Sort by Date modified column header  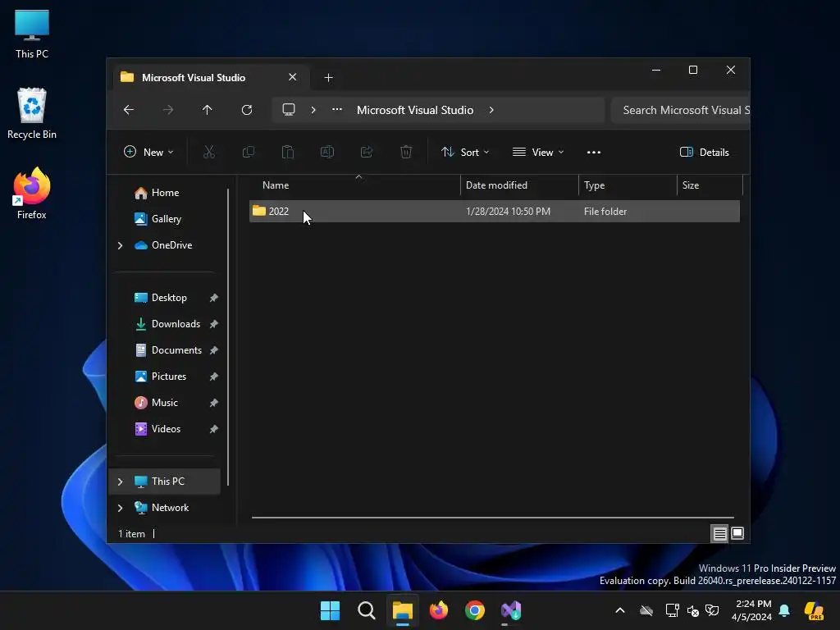[x=519, y=185]
